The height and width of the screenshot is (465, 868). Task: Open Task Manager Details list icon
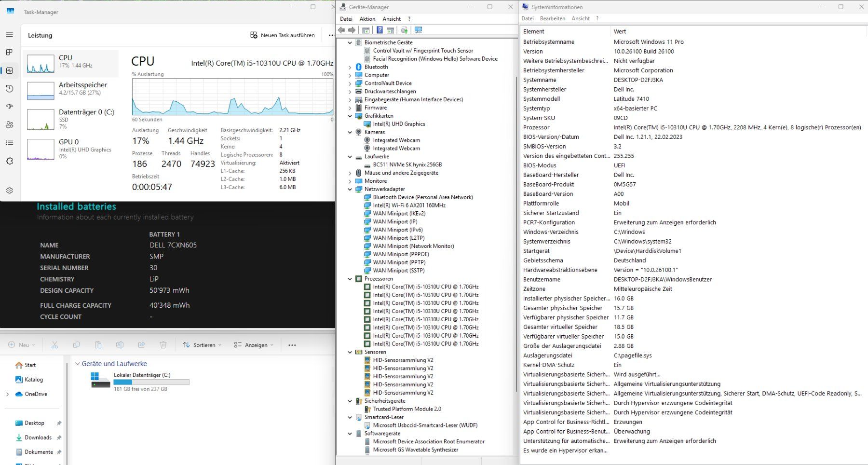pos(9,143)
